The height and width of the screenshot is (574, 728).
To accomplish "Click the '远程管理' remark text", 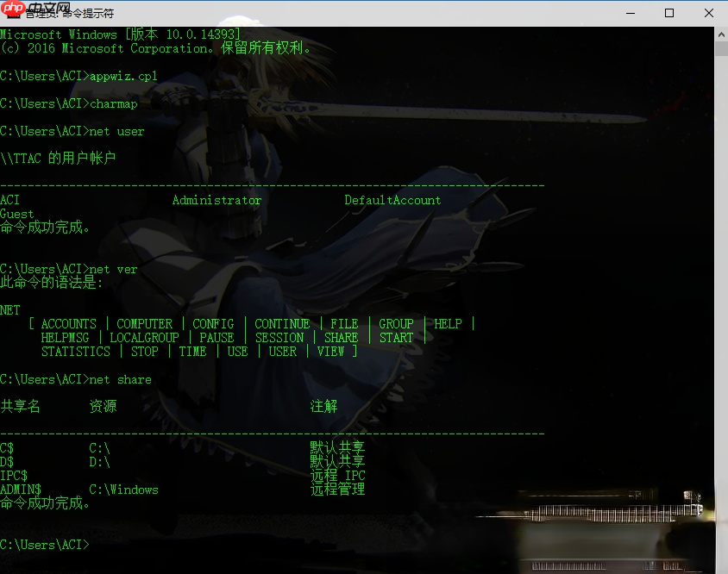I will coord(337,489).
